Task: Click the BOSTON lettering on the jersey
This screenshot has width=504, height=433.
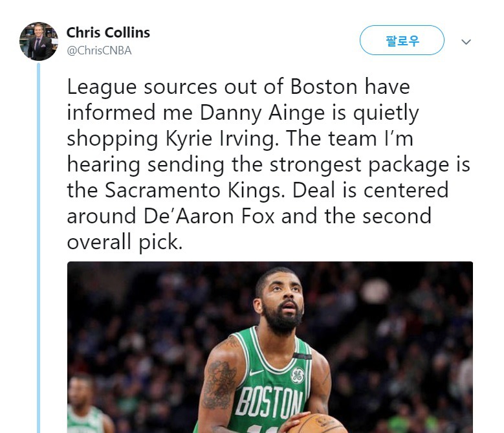Action: [269, 403]
